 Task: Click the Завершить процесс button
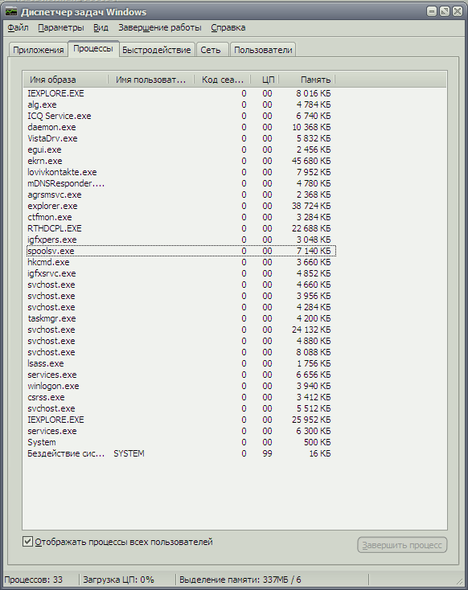(402, 545)
